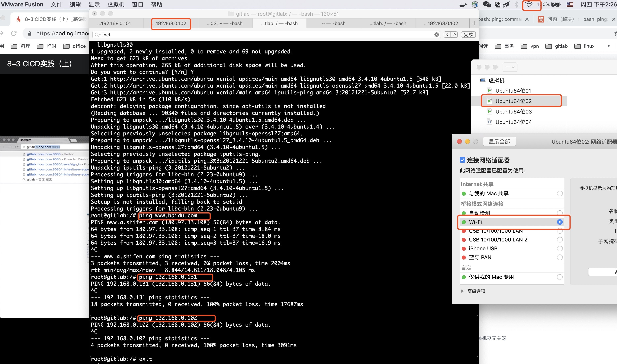Viewport: 617px width, 364px height.
Task: Show more bookmarks with the » chevron
Action: (609, 46)
